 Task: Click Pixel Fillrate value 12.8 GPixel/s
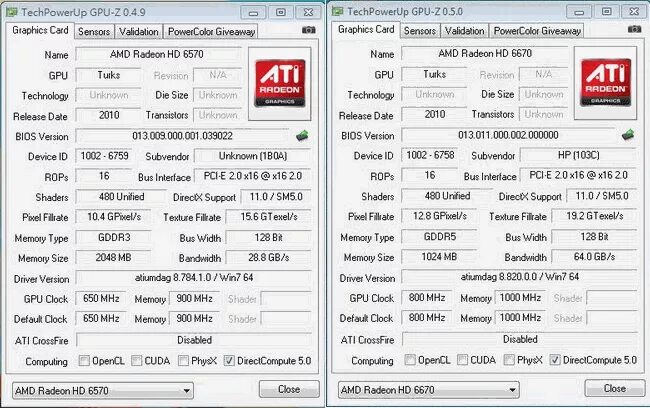[439, 216]
